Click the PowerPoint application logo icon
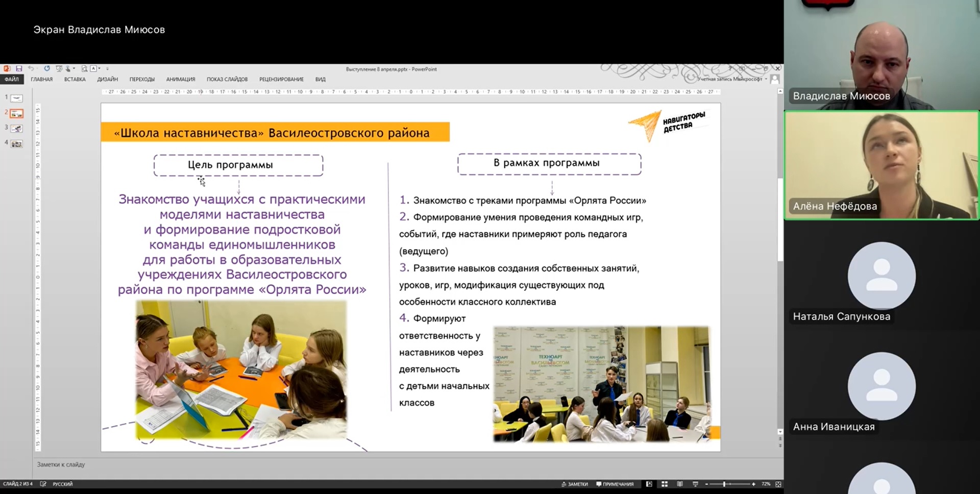Viewport: 980px width, 494px height. [7, 68]
